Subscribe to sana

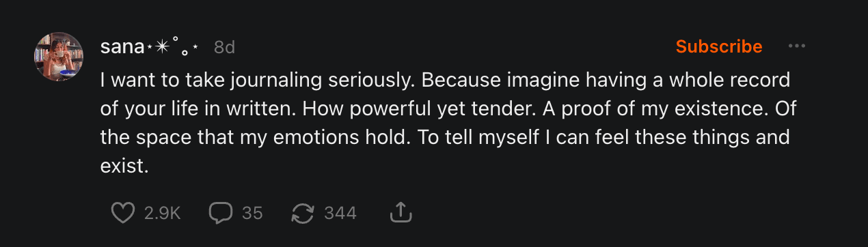[719, 46]
